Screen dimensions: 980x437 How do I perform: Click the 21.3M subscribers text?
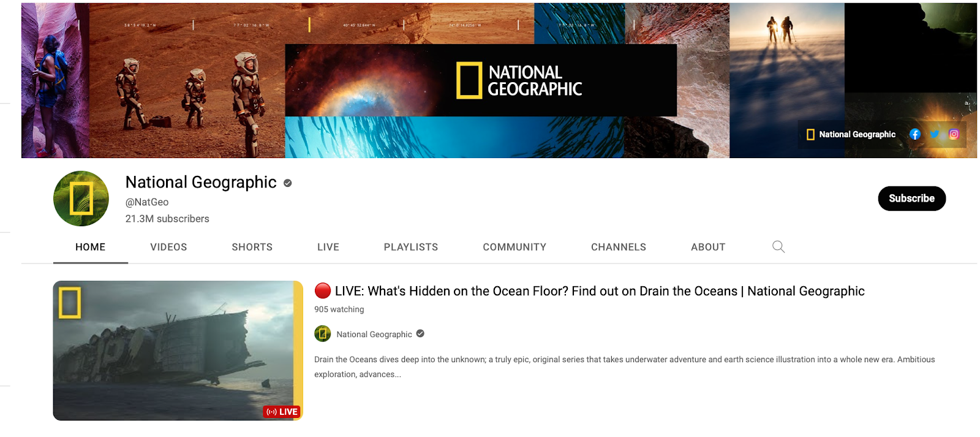click(167, 219)
